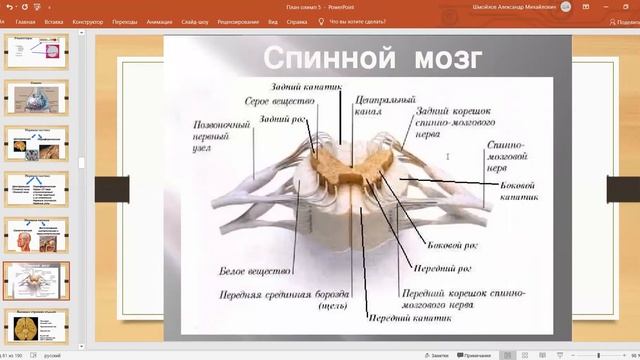Click thumbnail panel scroll-down arrow
640x360 pixels.
[x=81, y=347]
